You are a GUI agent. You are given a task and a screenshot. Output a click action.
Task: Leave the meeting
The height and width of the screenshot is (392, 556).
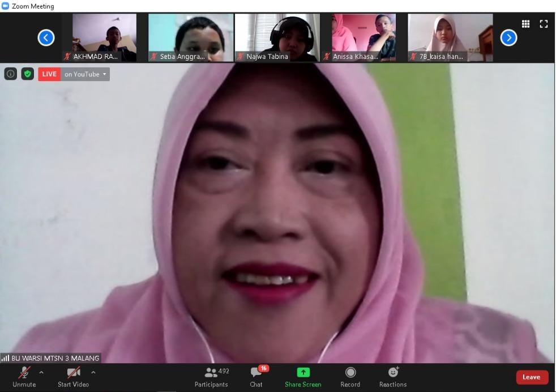pos(532,377)
